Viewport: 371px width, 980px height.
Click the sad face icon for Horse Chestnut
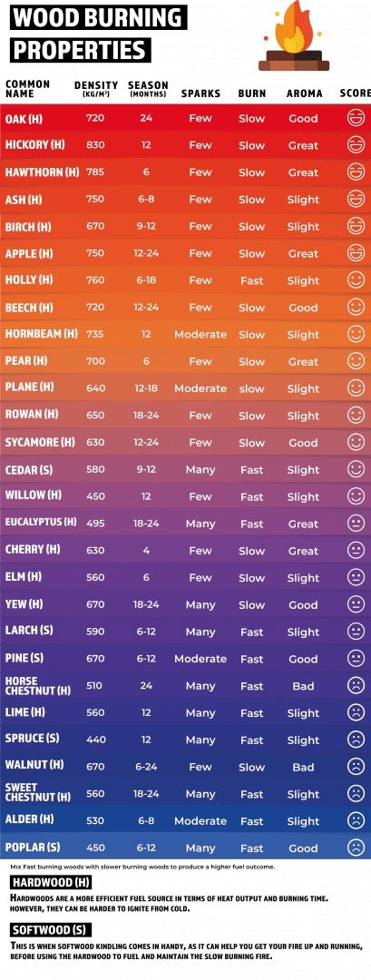coord(356,686)
